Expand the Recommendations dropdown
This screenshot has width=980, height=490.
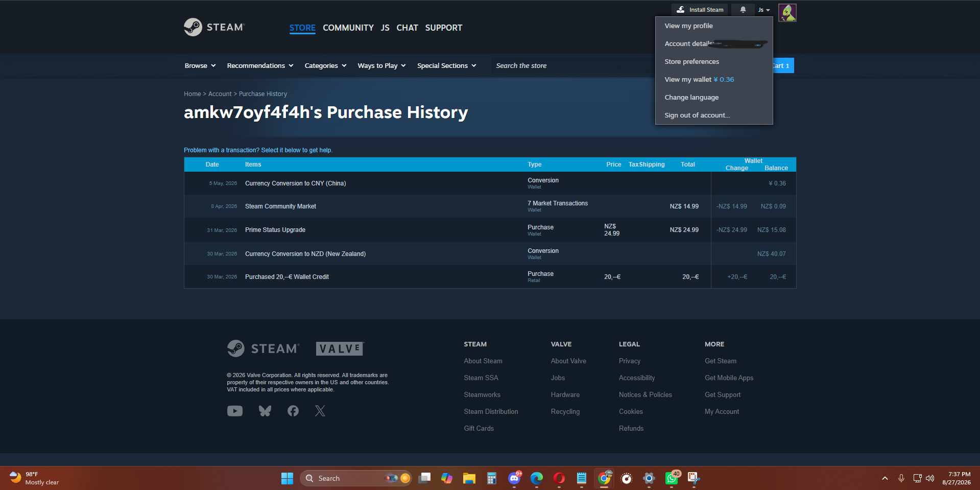(260, 65)
